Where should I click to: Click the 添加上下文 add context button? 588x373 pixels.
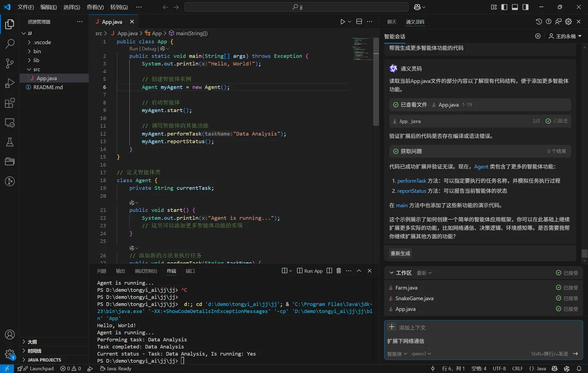[x=407, y=327]
